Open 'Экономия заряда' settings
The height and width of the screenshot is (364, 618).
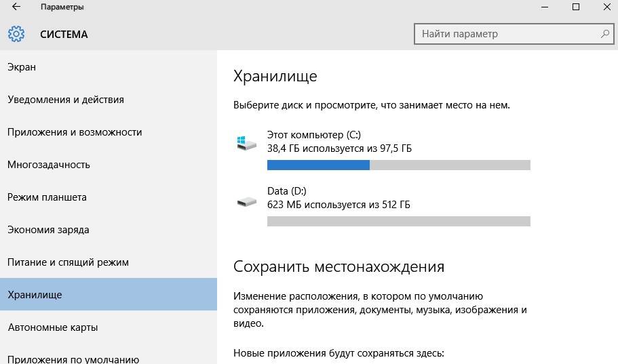point(48,230)
